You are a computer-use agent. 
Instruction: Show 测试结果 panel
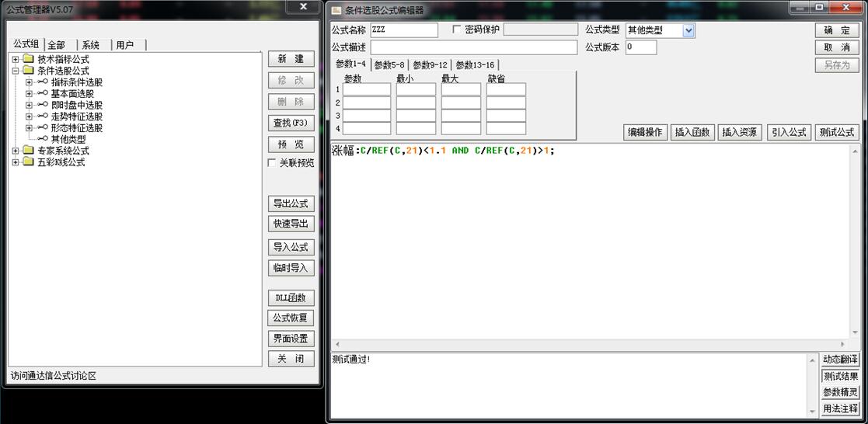(840, 376)
